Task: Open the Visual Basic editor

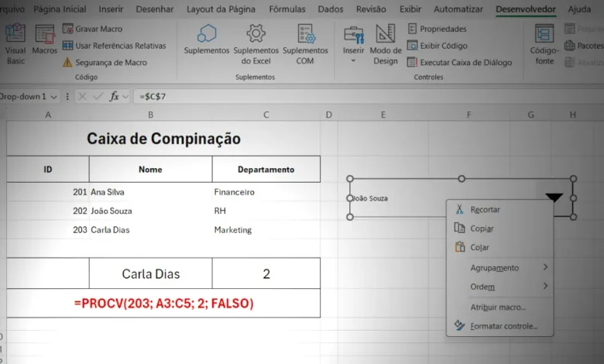Action: (15, 43)
